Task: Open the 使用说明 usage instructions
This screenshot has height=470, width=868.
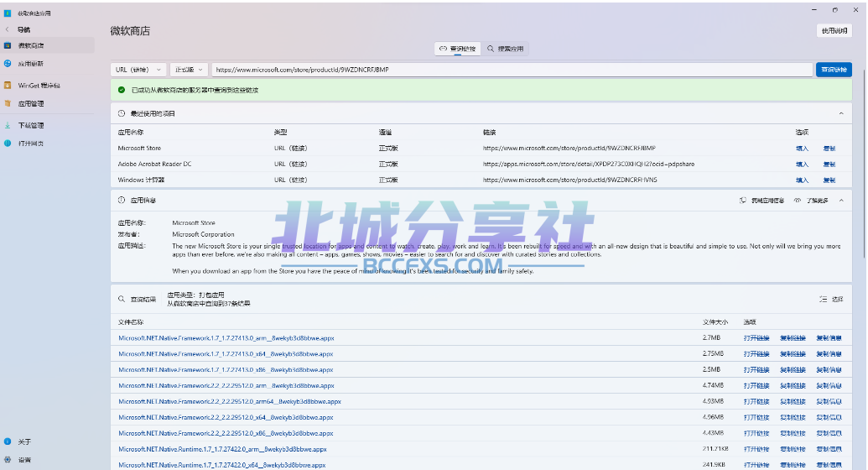Action: 834,30
